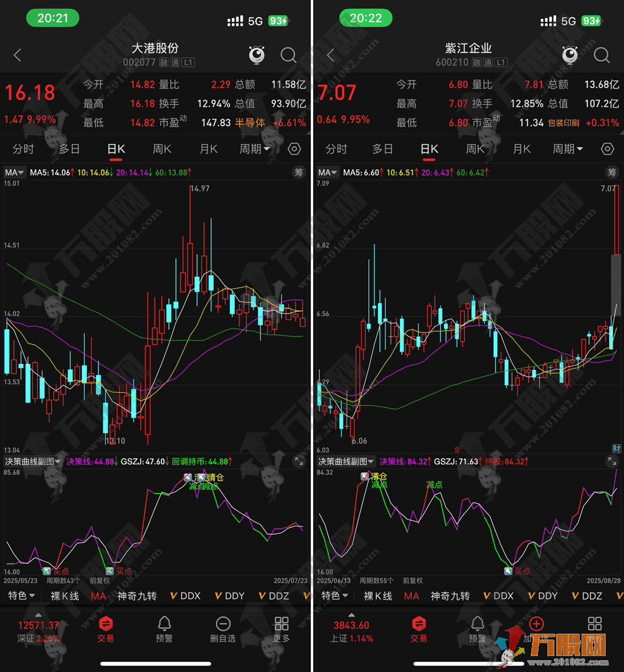Toggle DDX indicator on 大港股份 screen
The width and height of the screenshot is (624, 672).
click(x=185, y=596)
